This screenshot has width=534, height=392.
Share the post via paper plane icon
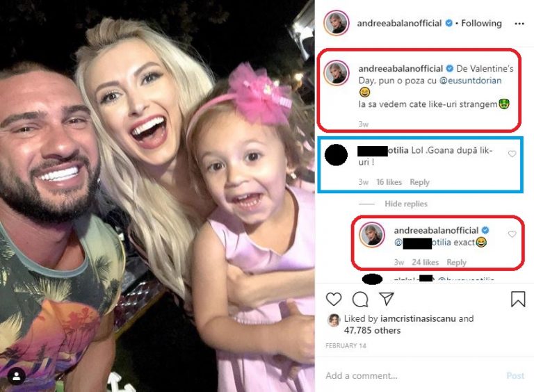[x=387, y=298]
